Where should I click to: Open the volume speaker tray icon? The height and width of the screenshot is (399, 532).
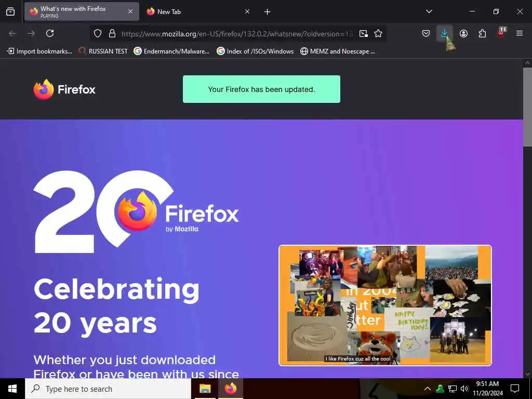pos(464,389)
